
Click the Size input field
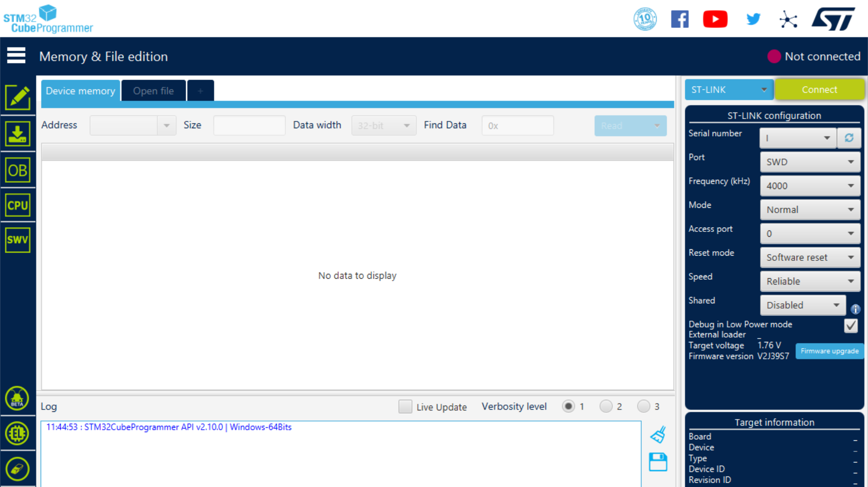click(x=249, y=125)
